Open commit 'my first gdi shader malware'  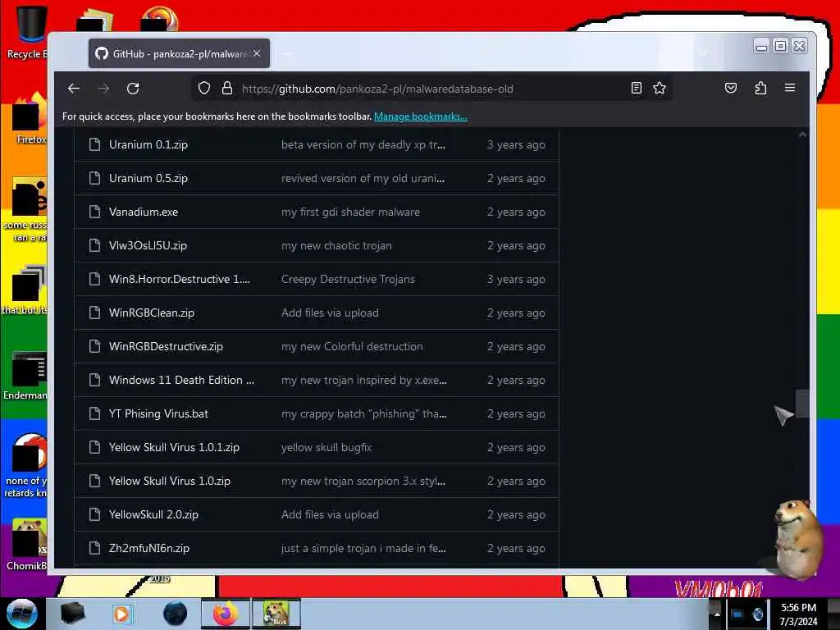click(x=351, y=212)
